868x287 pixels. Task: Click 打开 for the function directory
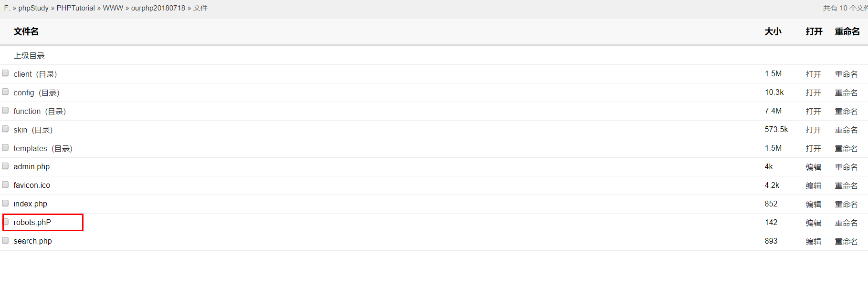813,111
